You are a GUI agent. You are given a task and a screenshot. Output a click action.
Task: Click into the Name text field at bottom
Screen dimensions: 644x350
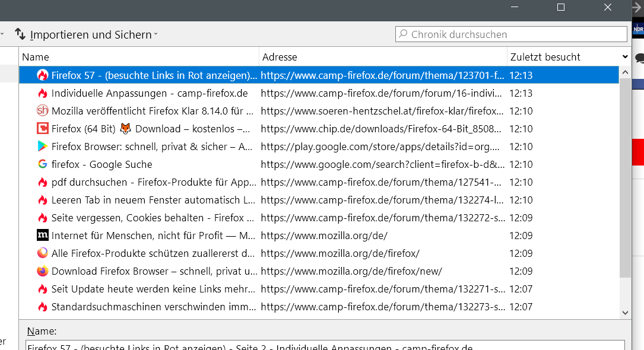point(325,345)
